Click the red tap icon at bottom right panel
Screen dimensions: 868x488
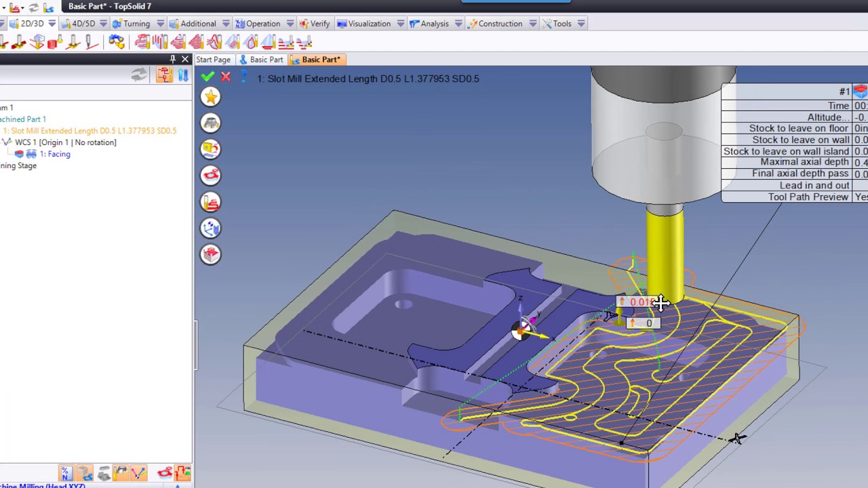click(165, 472)
